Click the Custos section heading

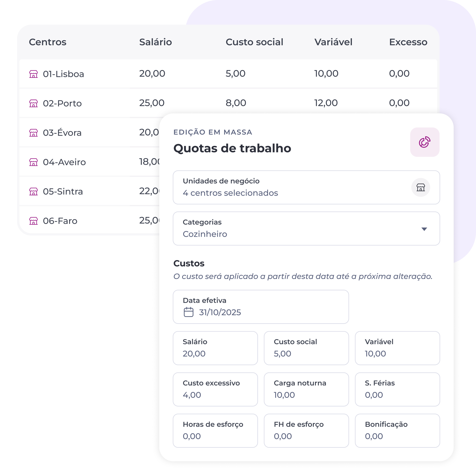(x=189, y=263)
